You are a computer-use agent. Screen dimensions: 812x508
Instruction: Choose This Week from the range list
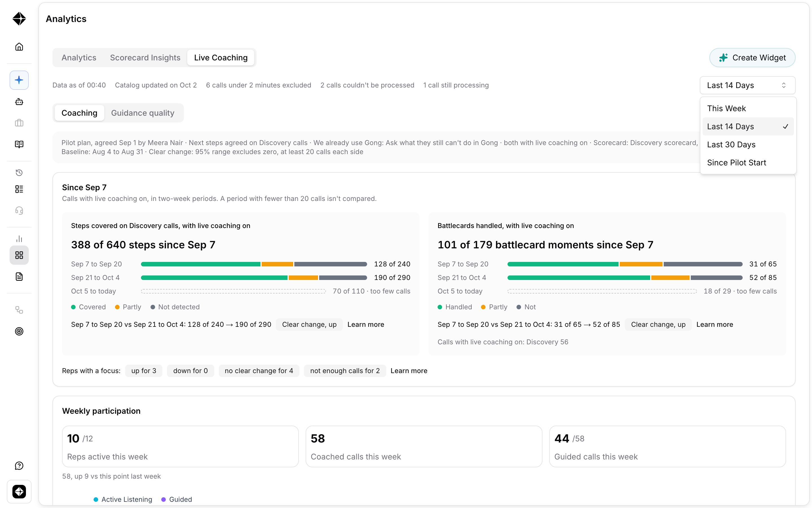click(748, 109)
